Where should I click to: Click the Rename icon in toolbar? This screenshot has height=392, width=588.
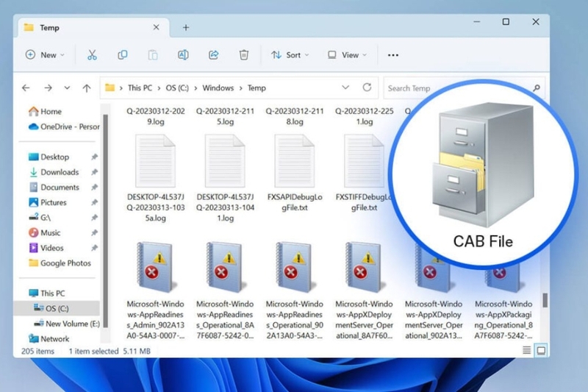pyautogui.click(x=183, y=55)
